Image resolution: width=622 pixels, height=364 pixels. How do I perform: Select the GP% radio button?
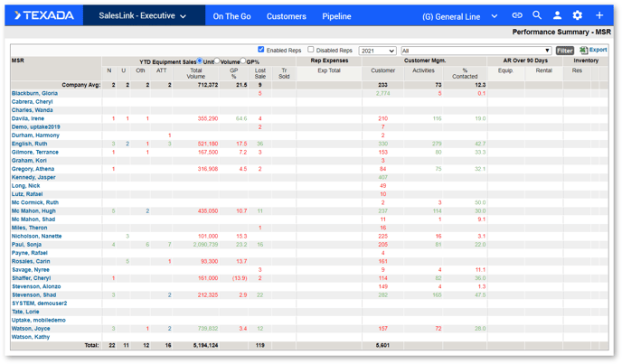243,61
